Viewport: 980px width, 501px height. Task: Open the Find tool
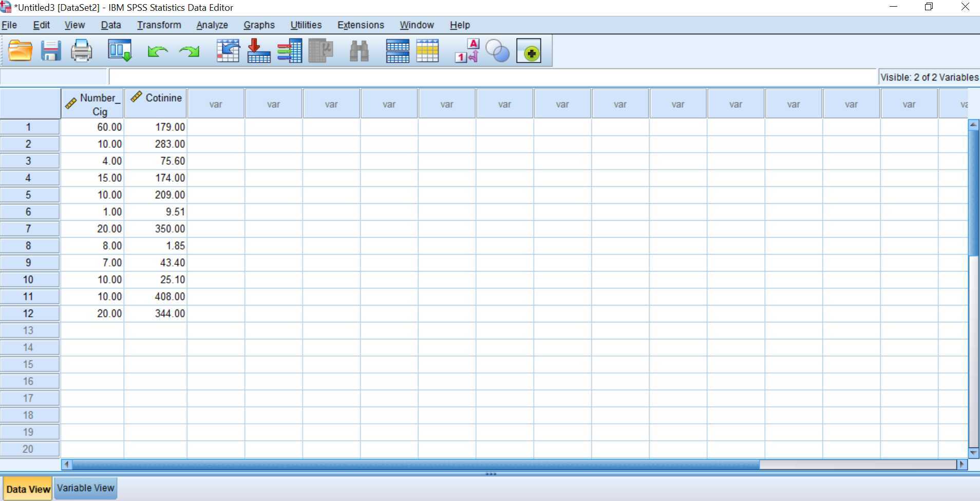point(359,50)
